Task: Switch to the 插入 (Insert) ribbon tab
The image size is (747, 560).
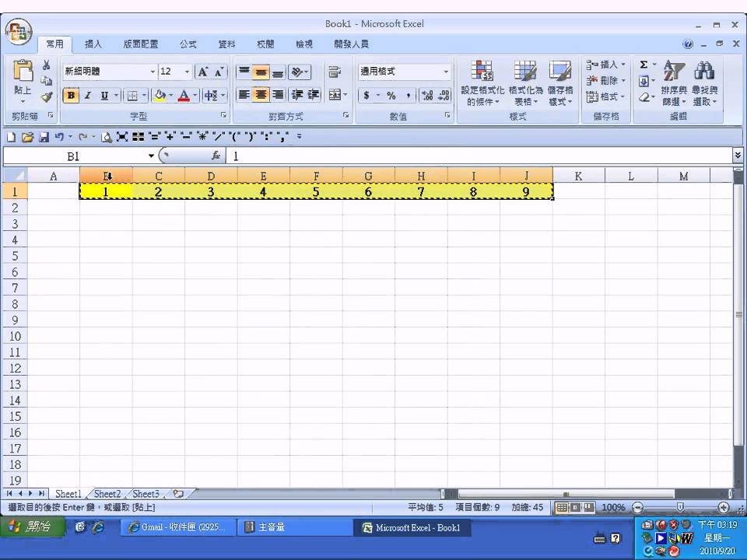Action: point(93,44)
